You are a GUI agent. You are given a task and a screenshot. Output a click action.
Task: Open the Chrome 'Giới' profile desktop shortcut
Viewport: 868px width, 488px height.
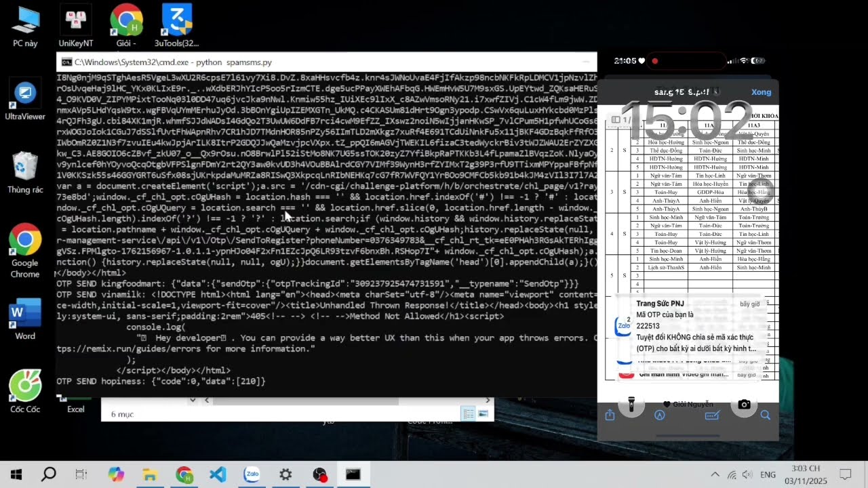click(126, 26)
